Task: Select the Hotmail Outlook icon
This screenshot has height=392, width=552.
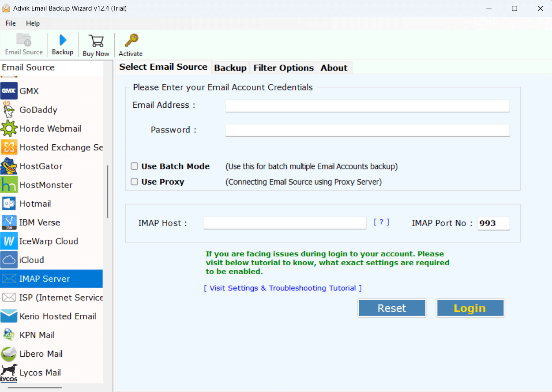Action: [x=9, y=204]
